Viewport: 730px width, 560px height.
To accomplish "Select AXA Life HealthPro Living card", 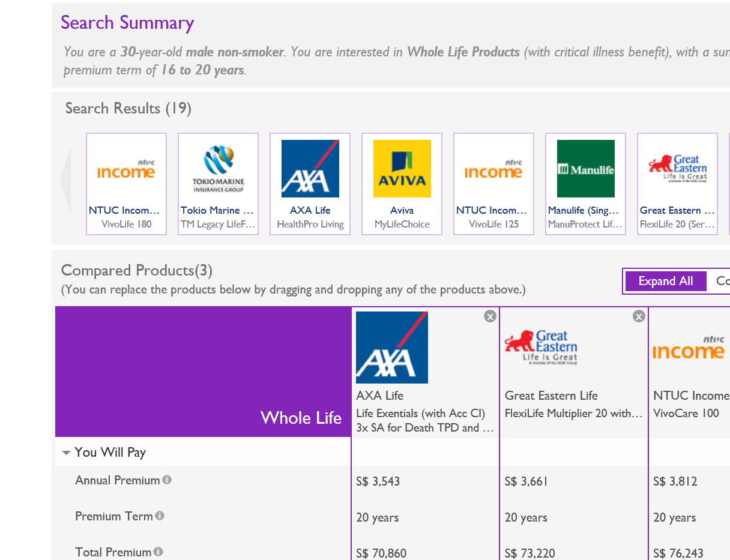I will coord(310,184).
